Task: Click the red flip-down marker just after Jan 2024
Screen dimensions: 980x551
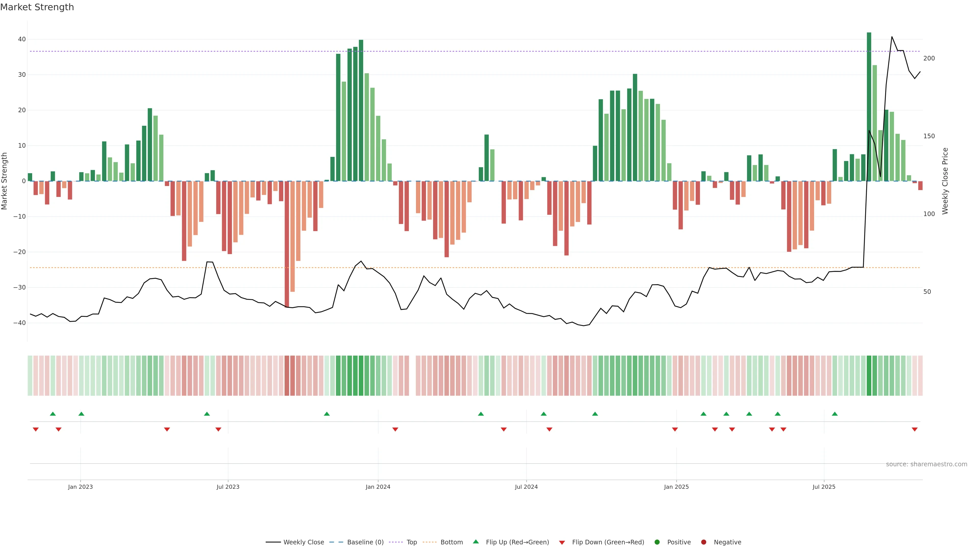Action: coord(395,429)
